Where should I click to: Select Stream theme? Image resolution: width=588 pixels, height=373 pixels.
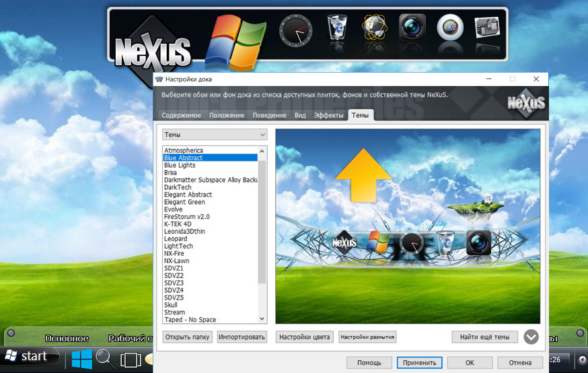[x=211, y=312]
